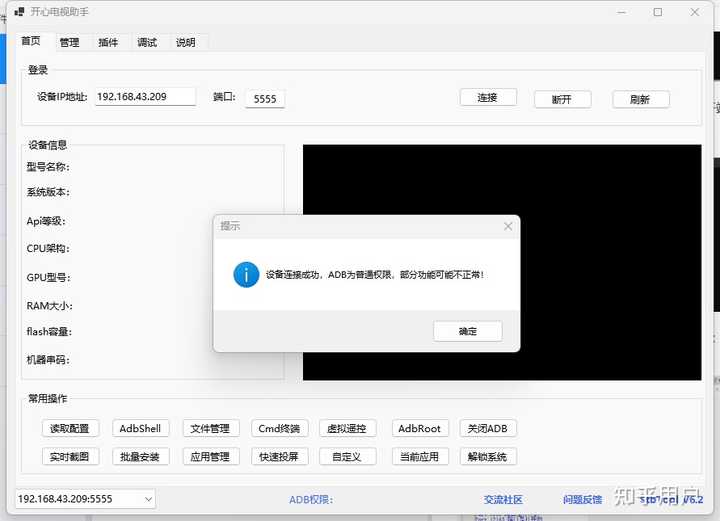Confirm the dialog with 确定 button
720x521 pixels.
coord(467,331)
